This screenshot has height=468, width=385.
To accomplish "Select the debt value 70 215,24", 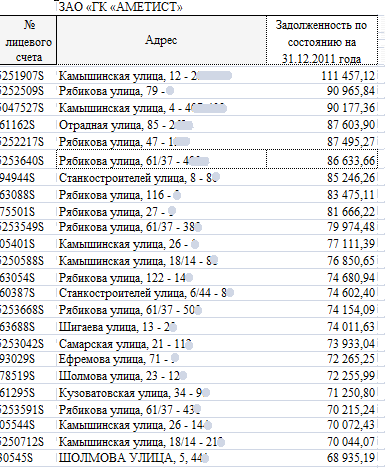I will point(351,410).
